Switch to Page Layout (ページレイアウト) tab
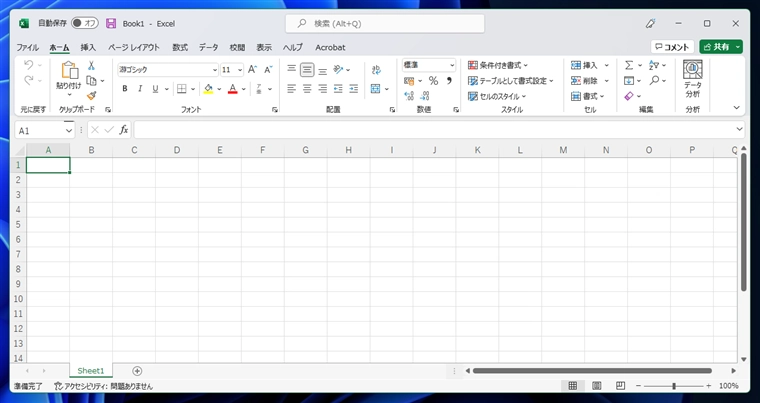Viewport: 760px width, 403px height. (x=134, y=48)
